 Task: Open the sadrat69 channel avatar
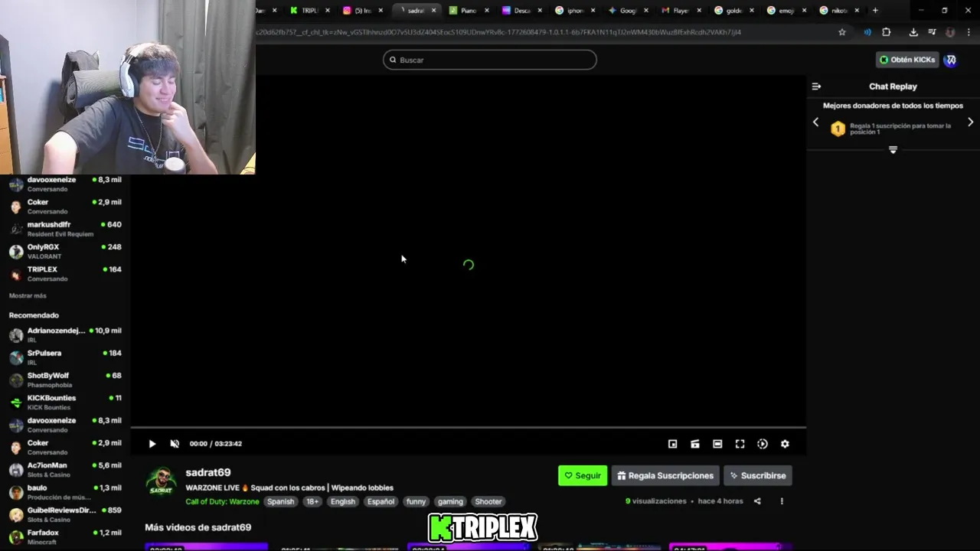(x=161, y=482)
